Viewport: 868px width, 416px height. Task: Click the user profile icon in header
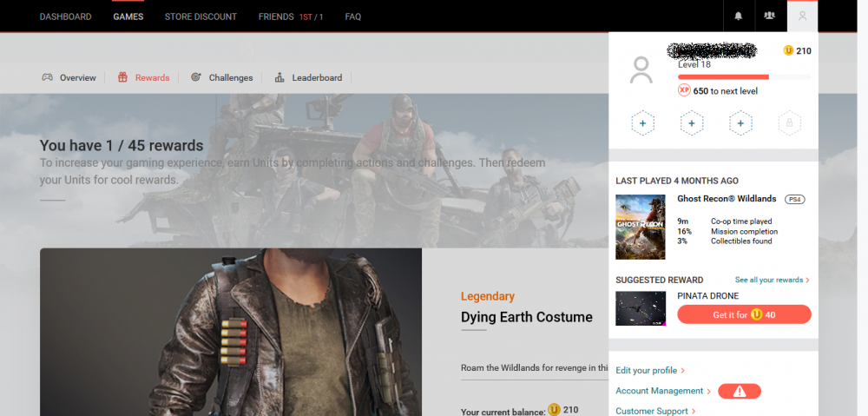[802, 16]
